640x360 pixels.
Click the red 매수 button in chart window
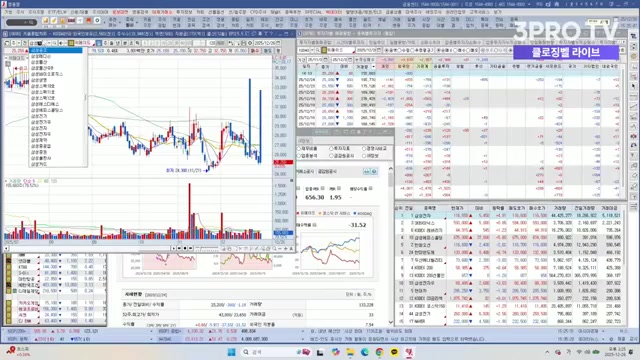tap(255, 51)
